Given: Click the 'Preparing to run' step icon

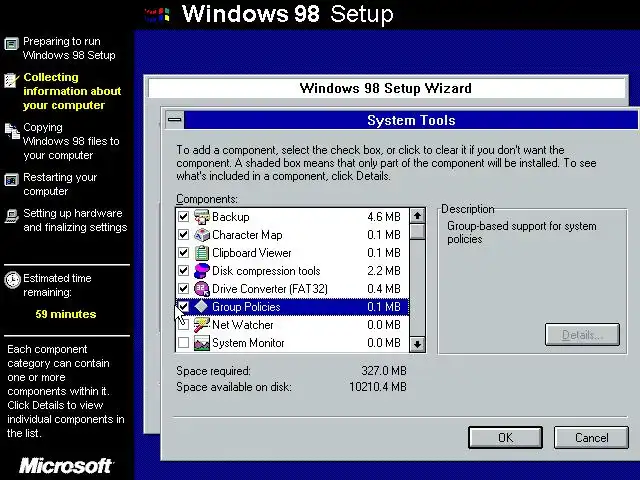Looking at the screenshot, I should click(11, 43).
